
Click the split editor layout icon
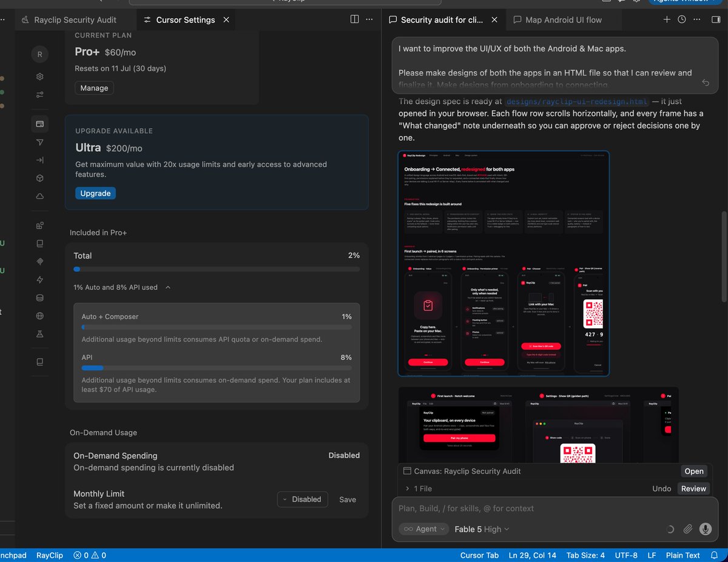(355, 19)
